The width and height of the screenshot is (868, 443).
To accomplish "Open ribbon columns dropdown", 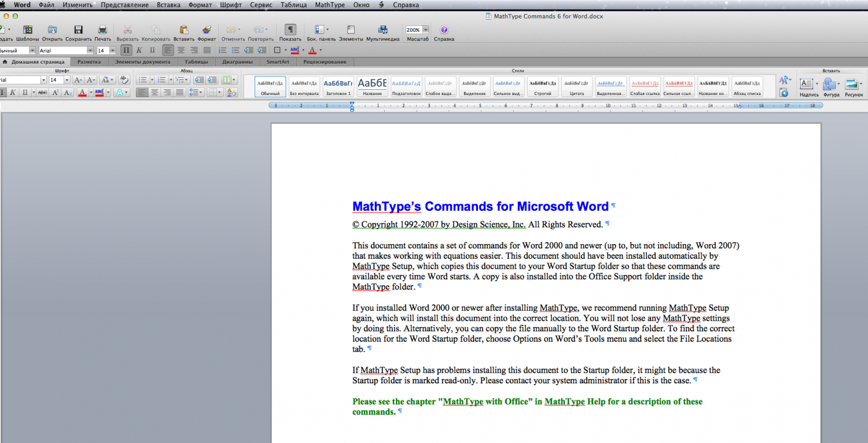I will 229,80.
